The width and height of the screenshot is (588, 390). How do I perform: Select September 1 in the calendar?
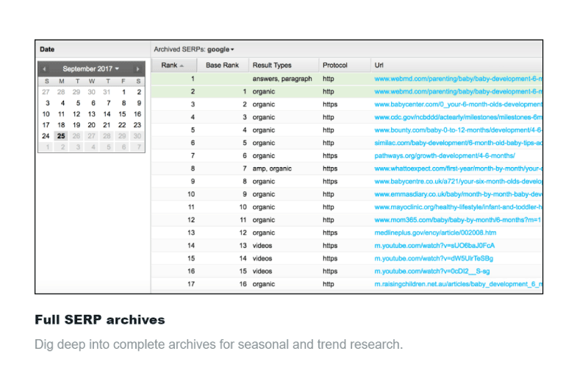[123, 92]
